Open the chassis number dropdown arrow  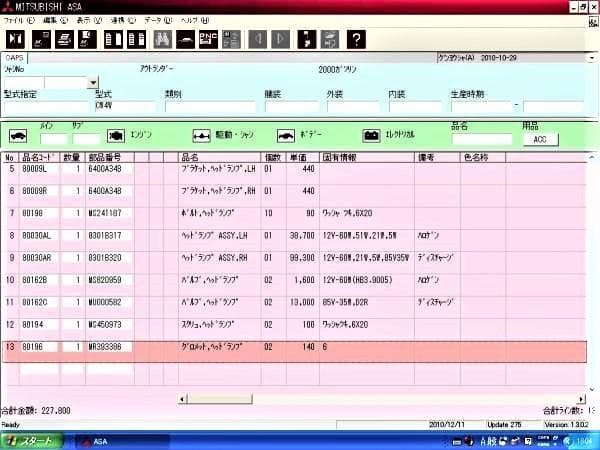tap(93, 83)
